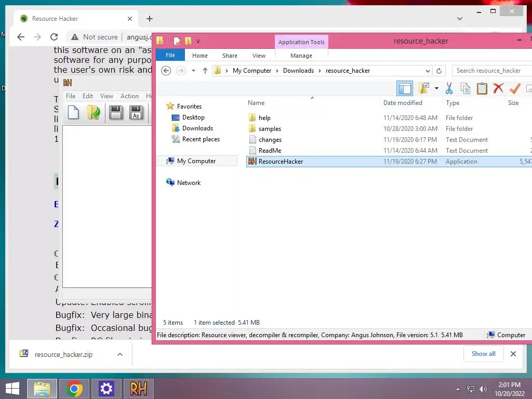
Task: Cut the selection with the scissors icon
Action: 449,88
